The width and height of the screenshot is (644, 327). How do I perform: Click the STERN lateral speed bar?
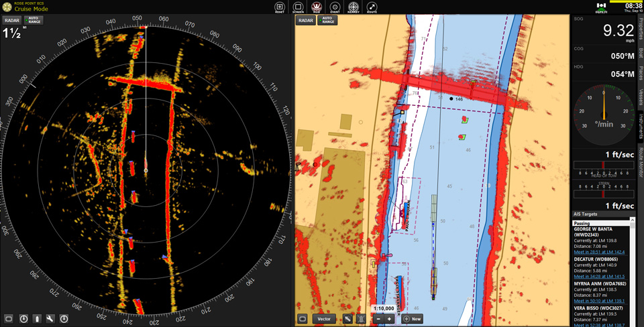(x=603, y=193)
